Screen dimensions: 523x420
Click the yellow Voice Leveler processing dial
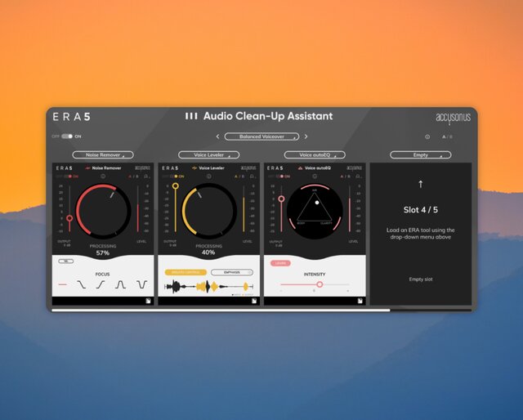209,211
